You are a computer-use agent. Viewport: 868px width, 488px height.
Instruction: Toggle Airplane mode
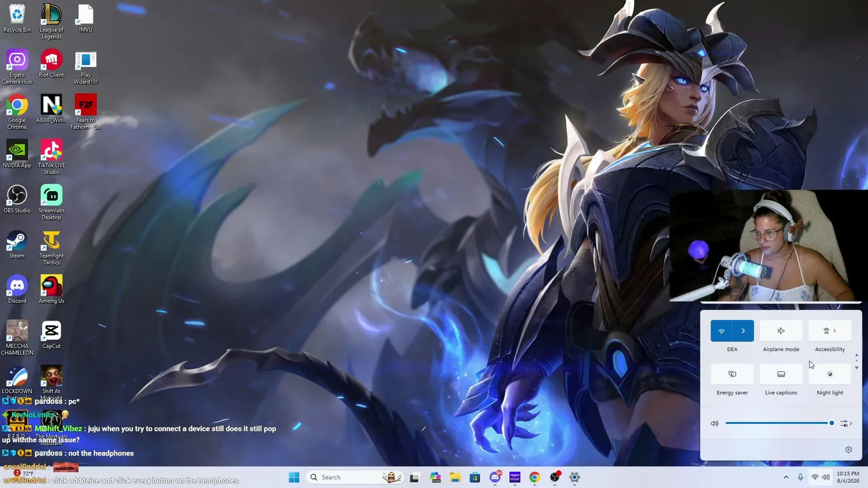click(x=781, y=331)
